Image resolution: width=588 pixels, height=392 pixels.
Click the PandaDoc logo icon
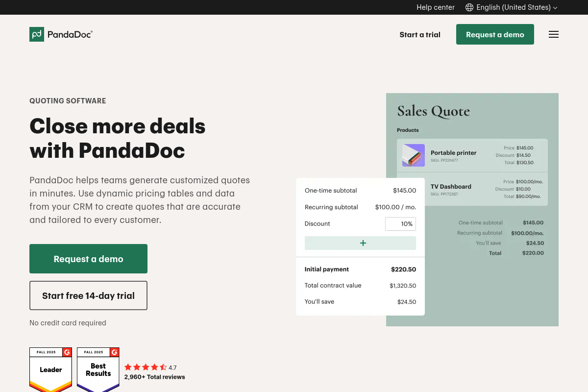[37, 34]
